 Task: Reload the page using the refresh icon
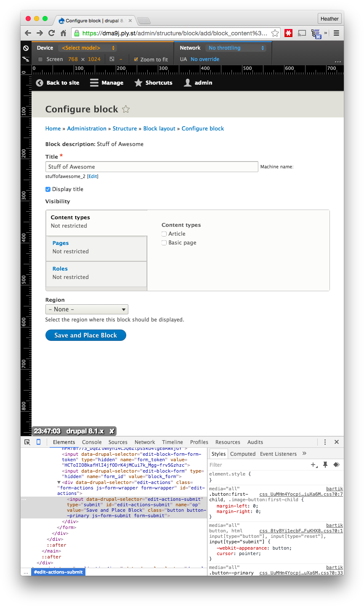point(52,33)
